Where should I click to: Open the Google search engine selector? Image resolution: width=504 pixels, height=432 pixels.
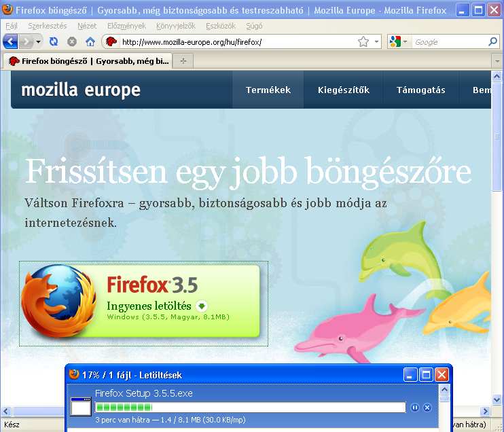[398, 41]
